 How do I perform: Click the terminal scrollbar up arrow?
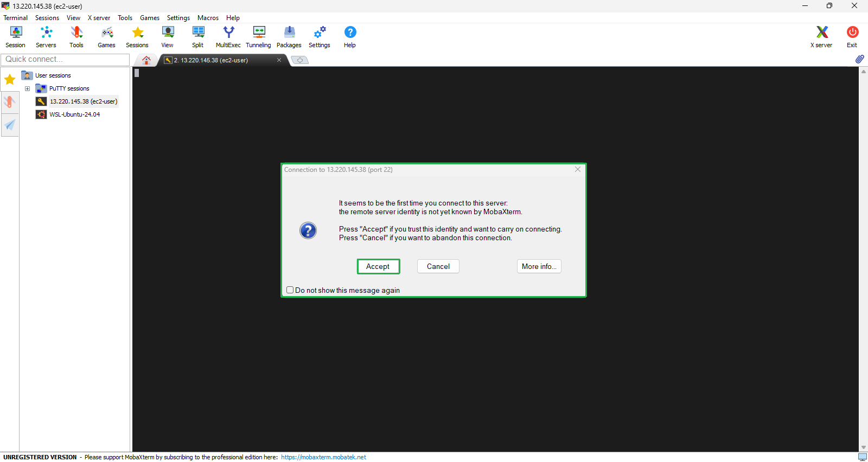click(x=863, y=72)
